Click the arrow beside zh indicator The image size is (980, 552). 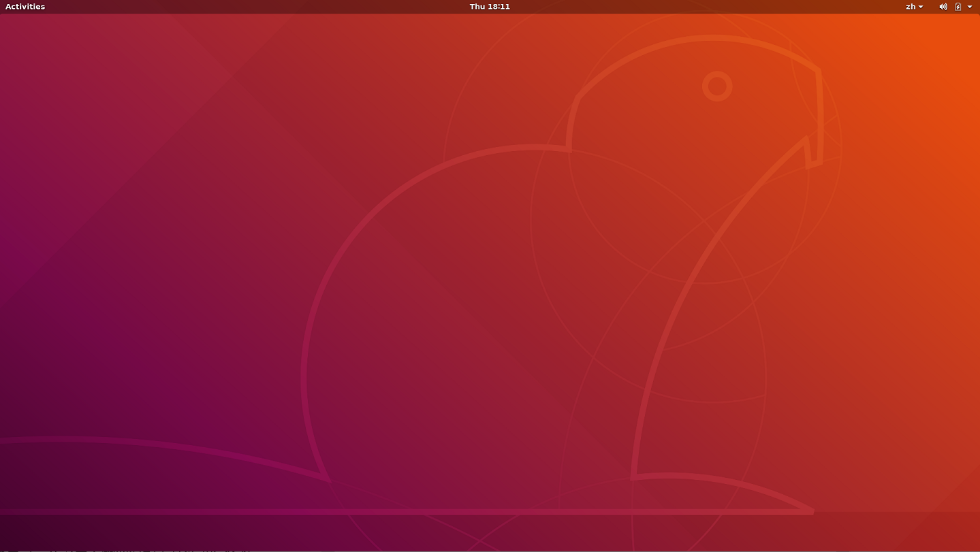tap(921, 7)
